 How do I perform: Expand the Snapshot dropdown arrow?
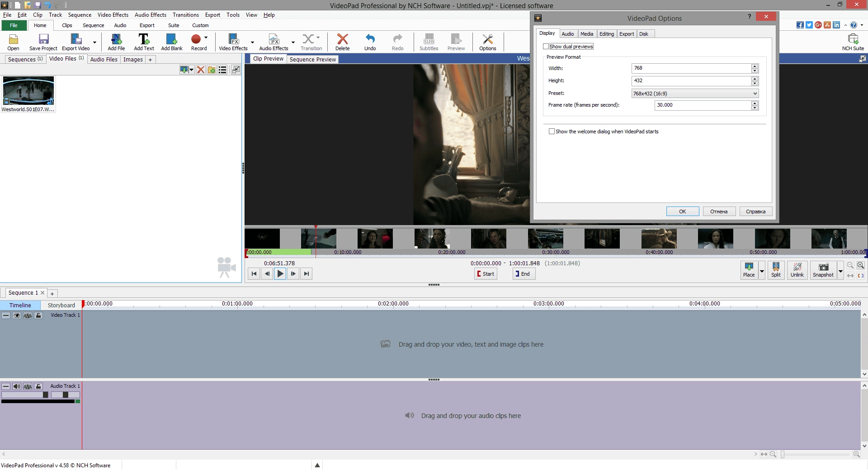pos(840,271)
